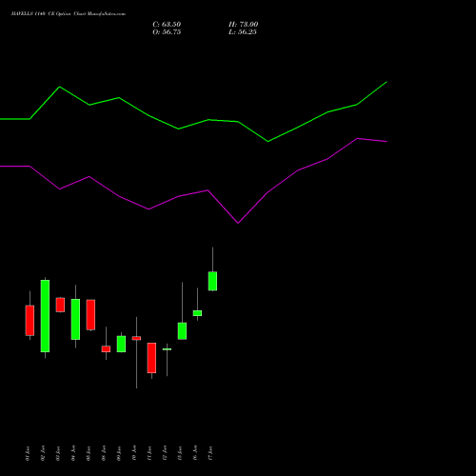
Task: Click the purple line's lowest trough
Action: (238, 223)
